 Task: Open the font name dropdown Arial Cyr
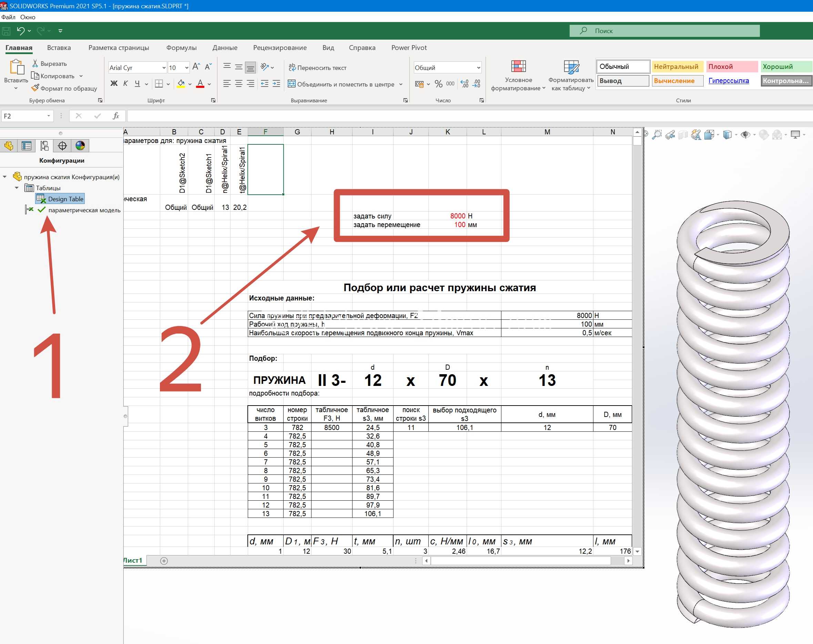[x=138, y=68]
